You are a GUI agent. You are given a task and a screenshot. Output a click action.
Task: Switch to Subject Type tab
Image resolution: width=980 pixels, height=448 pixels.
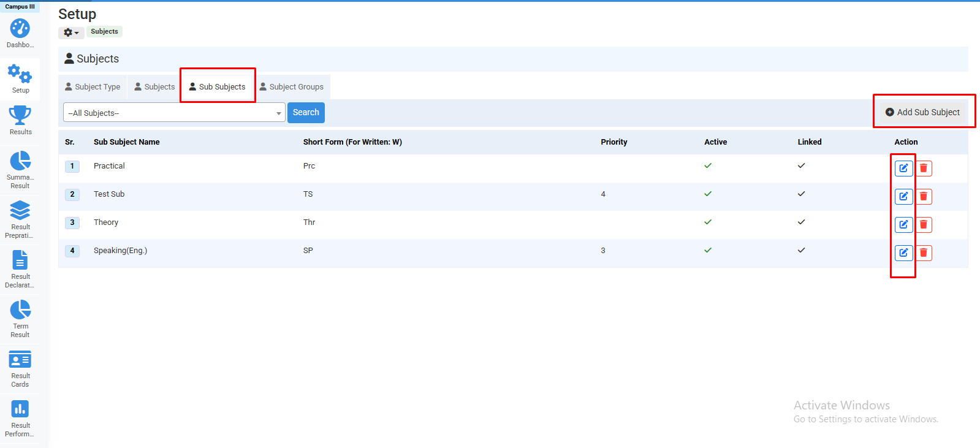[93, 87]
